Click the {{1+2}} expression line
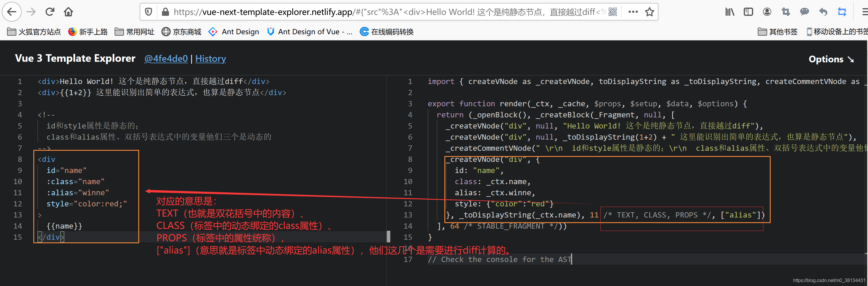Screen dimensions: 868x286 point(162,93)
